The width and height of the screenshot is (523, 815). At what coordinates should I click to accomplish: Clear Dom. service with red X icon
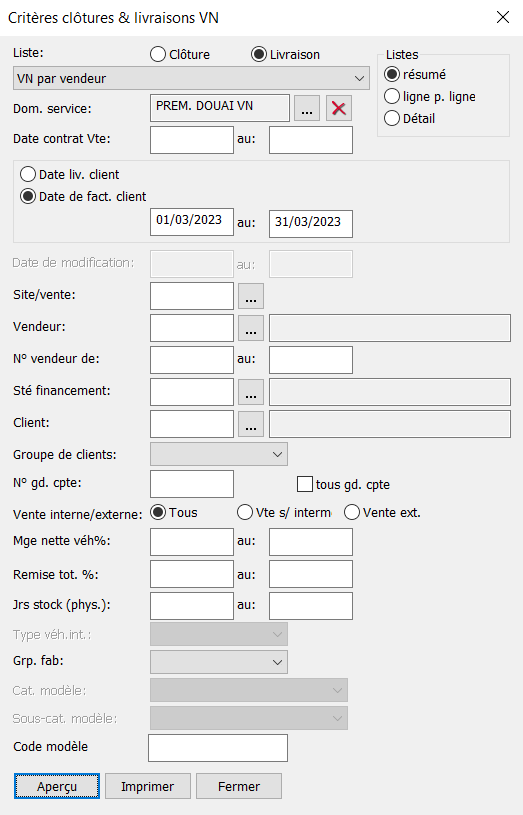point(338,108)
